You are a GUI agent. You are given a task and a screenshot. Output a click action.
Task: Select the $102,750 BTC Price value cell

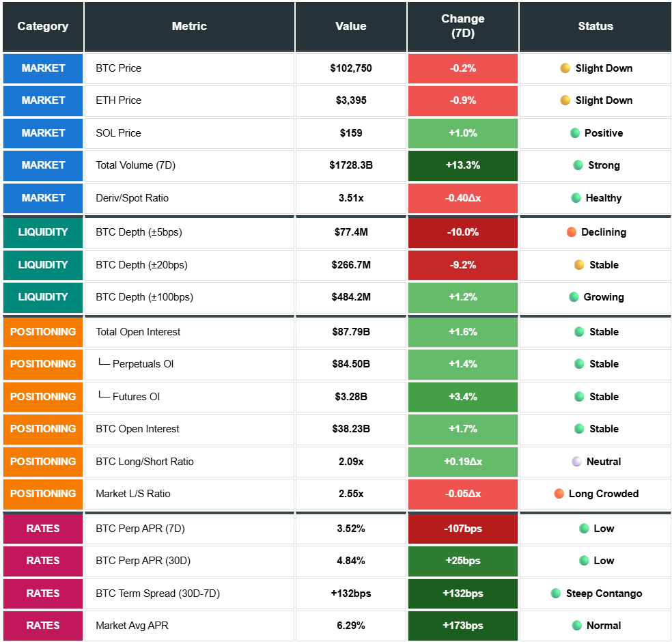pos(350,68)
